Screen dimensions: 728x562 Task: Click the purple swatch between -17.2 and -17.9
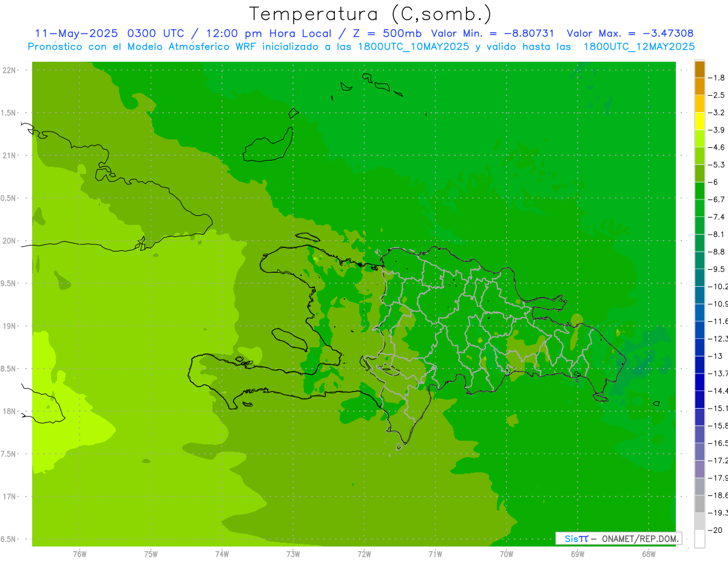(x=699, y=469)
